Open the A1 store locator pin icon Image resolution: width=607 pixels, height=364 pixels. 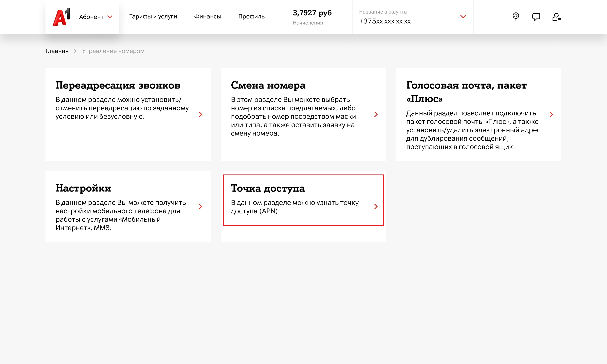click(x=516, y=17)
